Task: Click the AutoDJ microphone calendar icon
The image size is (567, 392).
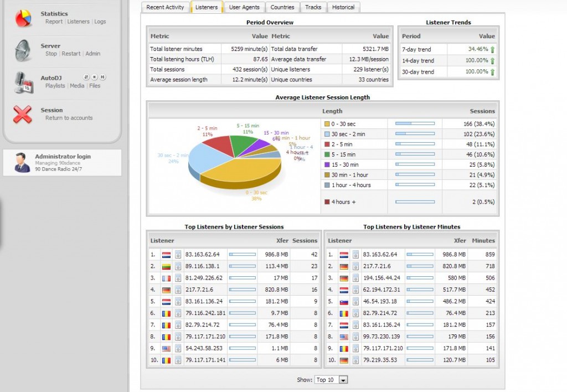Action: pyautogui.click(x=23, y=82)
